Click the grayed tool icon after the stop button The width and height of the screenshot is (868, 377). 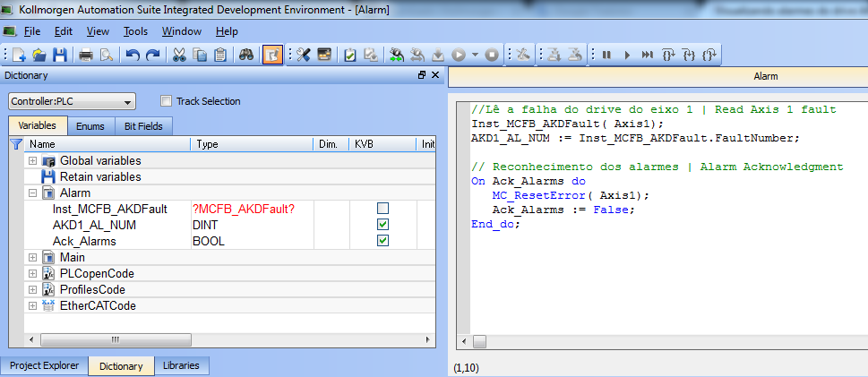(523, 55)
